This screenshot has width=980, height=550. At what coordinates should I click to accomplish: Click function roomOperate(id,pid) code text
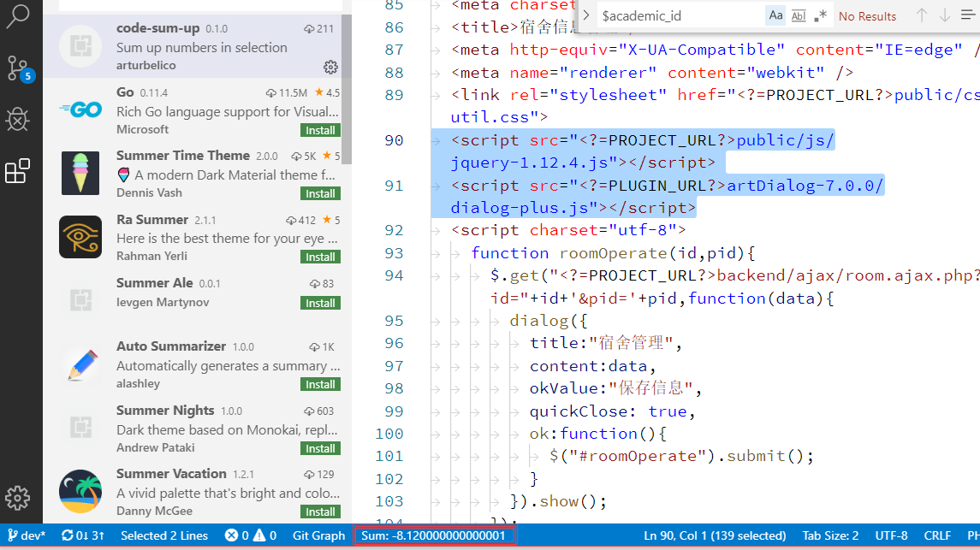[614, 253]
